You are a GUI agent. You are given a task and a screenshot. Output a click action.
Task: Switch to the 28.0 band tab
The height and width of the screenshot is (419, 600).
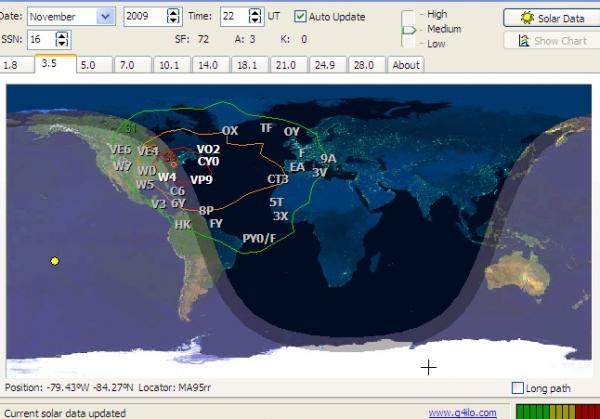(x=365, y=65)
